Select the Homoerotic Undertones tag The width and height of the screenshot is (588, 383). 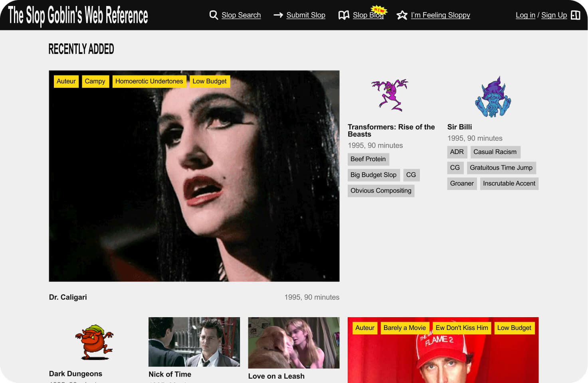149,81
